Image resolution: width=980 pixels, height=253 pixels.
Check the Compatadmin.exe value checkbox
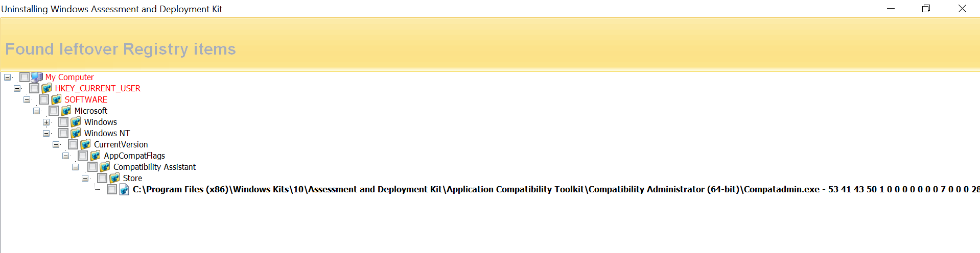coord(112,189)
